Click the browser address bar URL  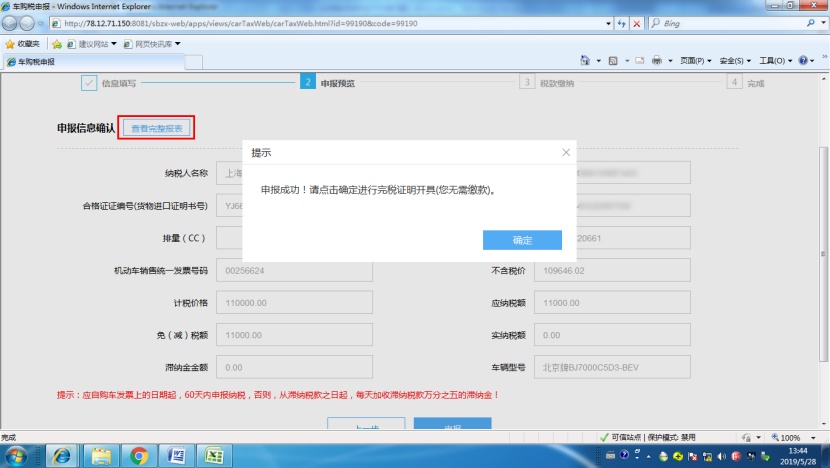tap(241, 23)
